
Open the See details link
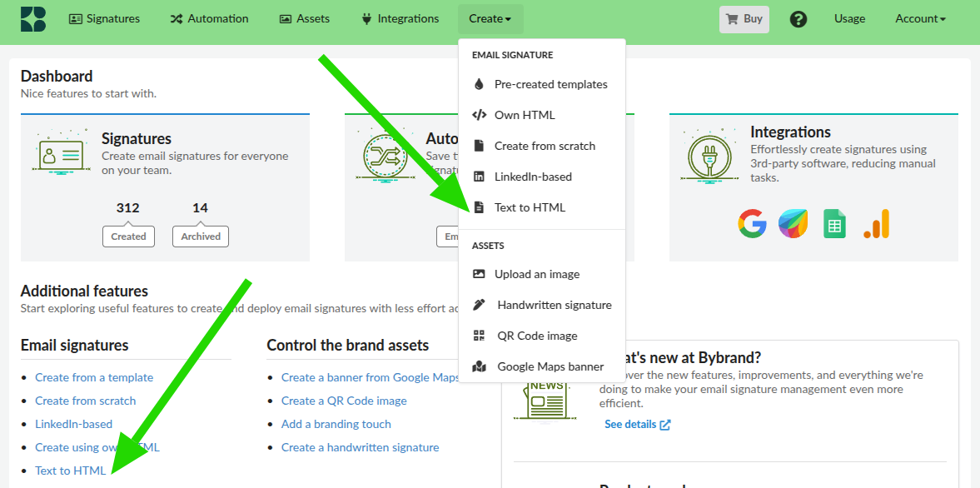(x=631, y=424)
